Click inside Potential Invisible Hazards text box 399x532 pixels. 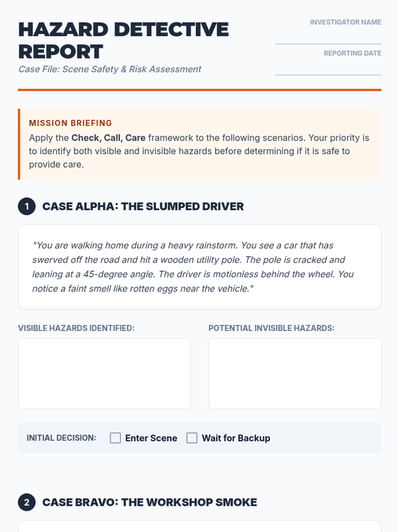295,374
